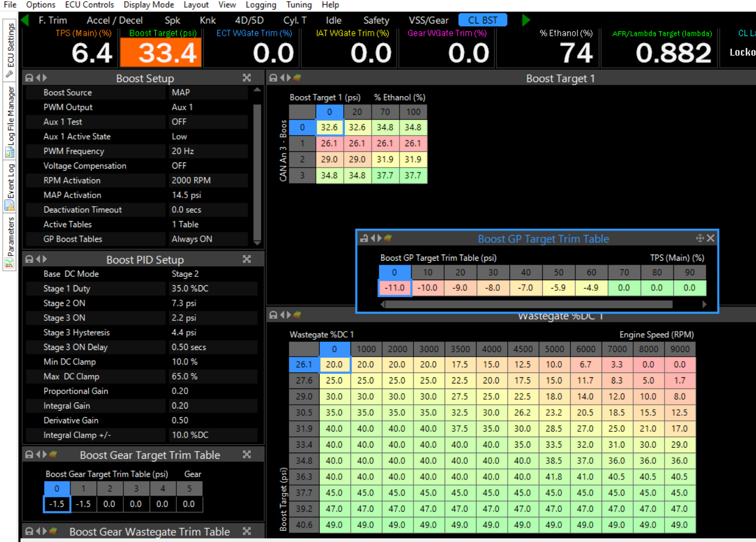Select the -11.0 cell in GP Target Trim Table
756x542 pixels.
(x=394, y=288)
